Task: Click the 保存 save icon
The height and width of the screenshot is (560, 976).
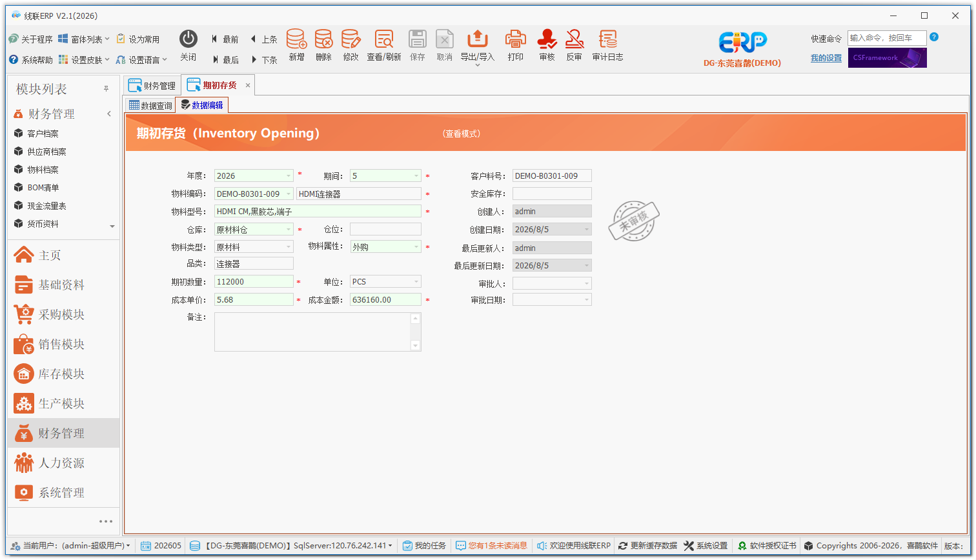Action: click(x=418, y=39)
